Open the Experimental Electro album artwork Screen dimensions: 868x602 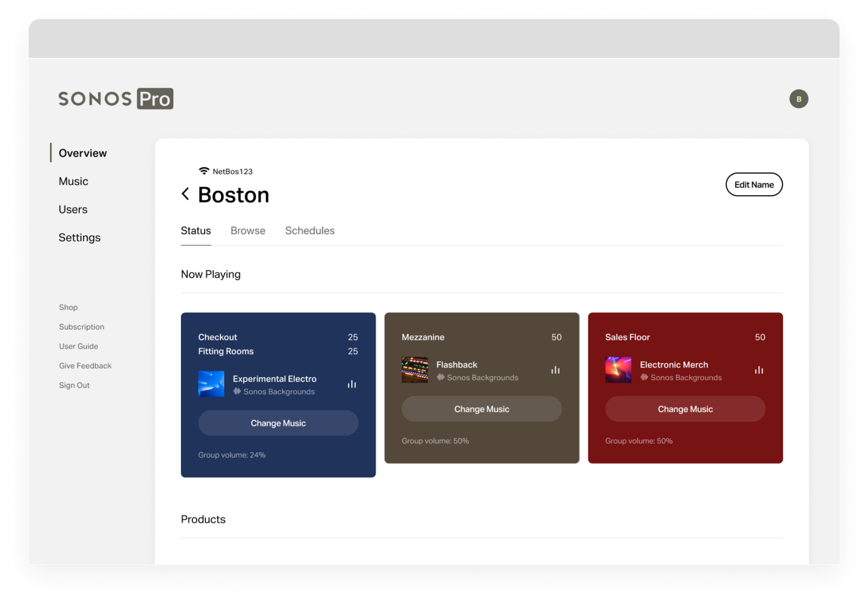point(211,384)
